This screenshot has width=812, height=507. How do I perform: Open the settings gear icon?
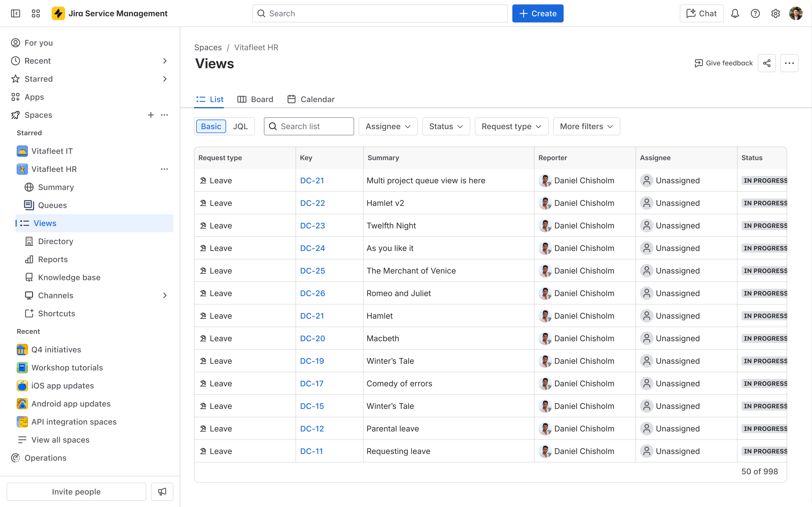(x=775, y=14)
